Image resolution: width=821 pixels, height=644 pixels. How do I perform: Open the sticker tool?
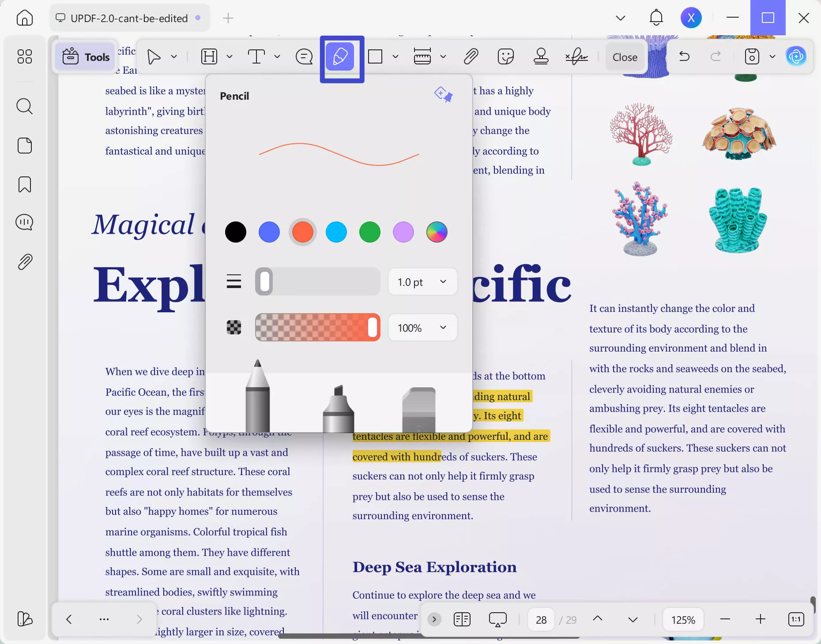506,57
